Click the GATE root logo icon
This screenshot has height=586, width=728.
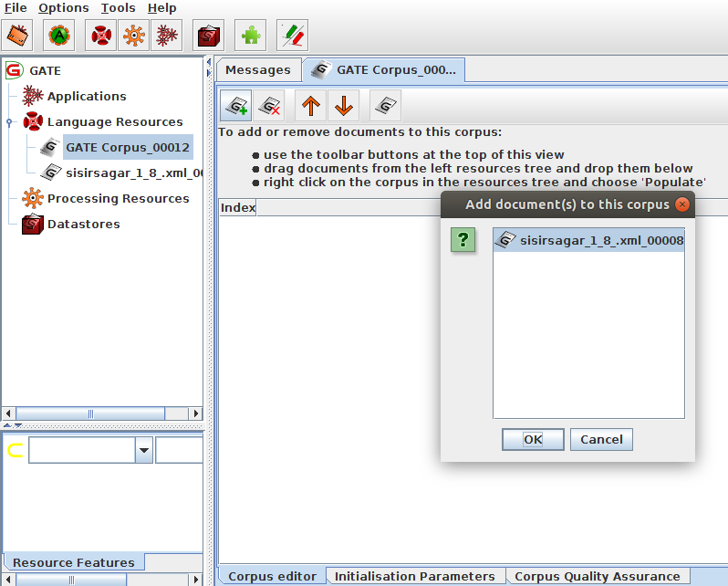point(14,70)
